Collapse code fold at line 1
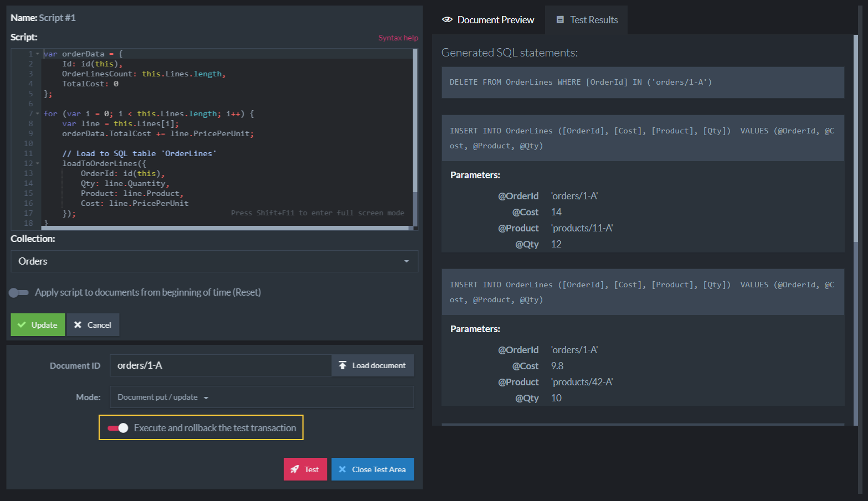This screenshot has height=501, width=868. (38, 54)
